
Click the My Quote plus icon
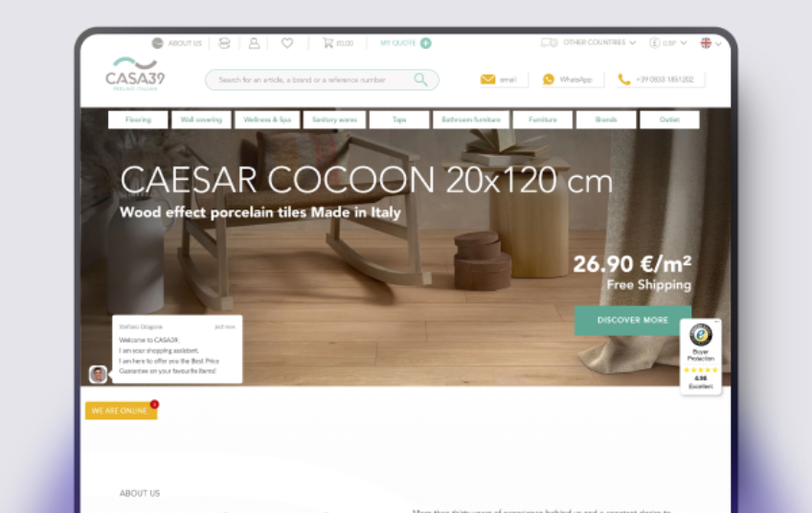[x=426, y=43]
